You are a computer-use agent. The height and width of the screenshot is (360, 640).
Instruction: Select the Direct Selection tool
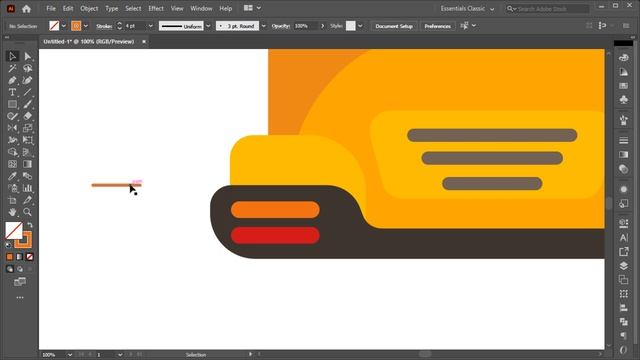tap(27, 56)
